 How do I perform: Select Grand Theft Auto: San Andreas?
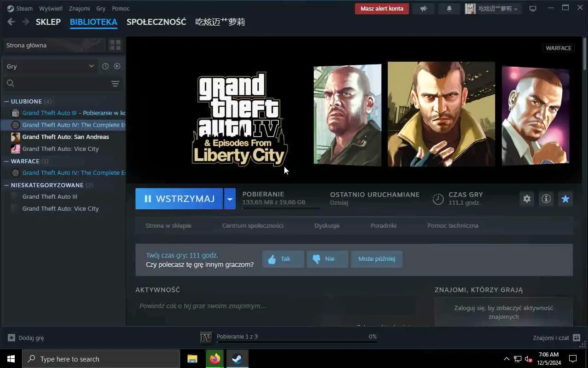[63, 137]
